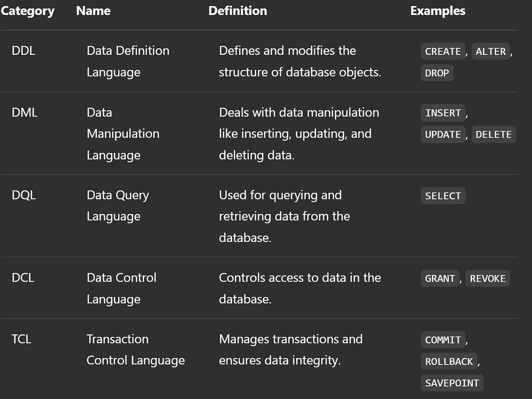
Task: Click the SELECT code badge
Action: [x=442, y=195]
